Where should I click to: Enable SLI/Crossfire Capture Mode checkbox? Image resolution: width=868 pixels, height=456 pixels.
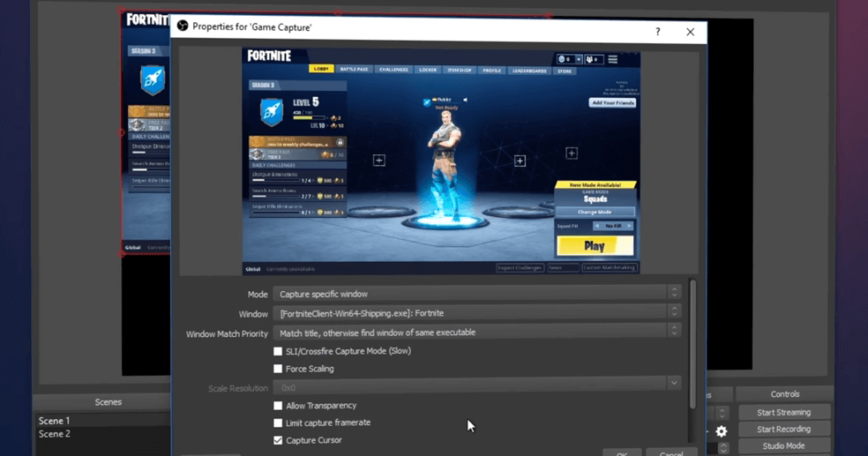[278, 351]
